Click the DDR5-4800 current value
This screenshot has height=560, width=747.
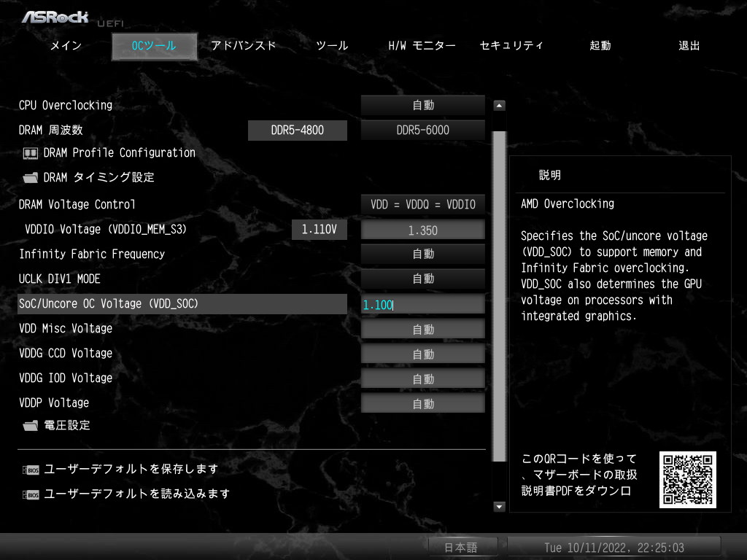(x=298, y=130)
